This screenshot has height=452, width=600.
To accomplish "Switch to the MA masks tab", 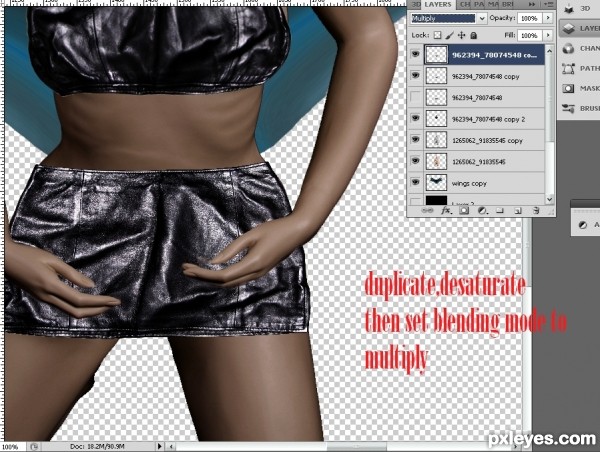I will (x=493, y=4).
